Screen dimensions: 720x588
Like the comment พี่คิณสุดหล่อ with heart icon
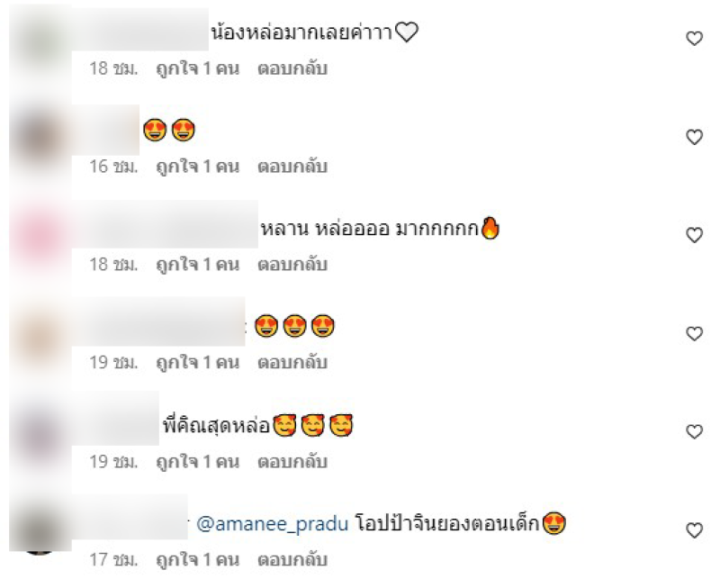694,432
